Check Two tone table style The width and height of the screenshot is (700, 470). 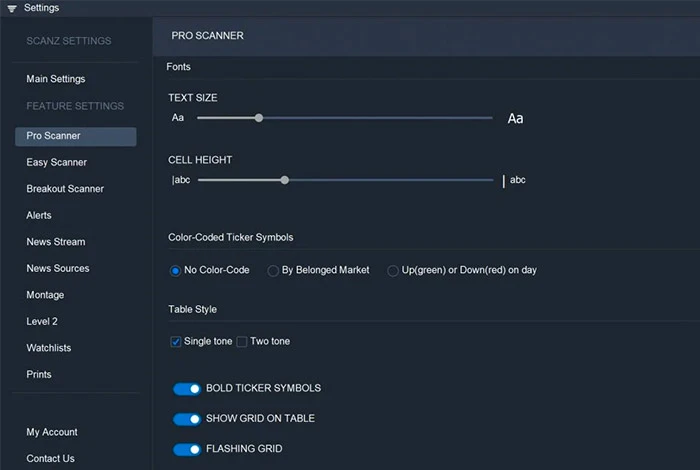242,341
